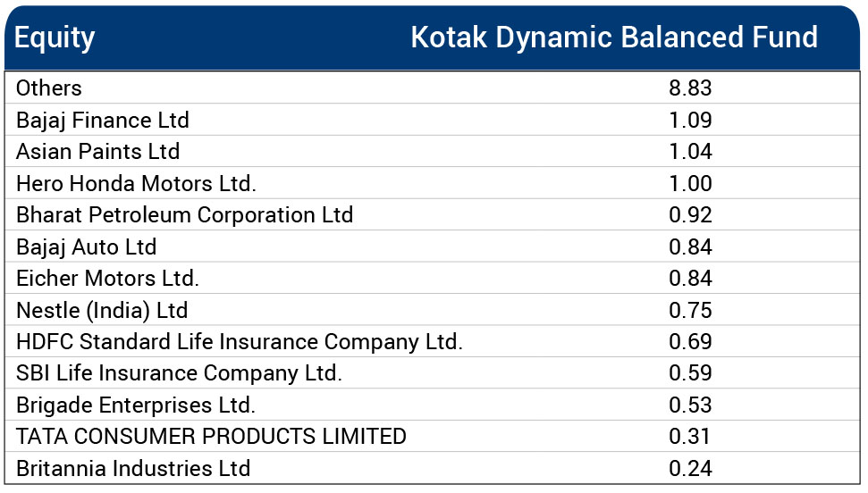Viewport: 868px width, 493px height.
Task: Click TATA CONSUMER PRODUCTS LIMITED entry
Action: coord(211,436)
